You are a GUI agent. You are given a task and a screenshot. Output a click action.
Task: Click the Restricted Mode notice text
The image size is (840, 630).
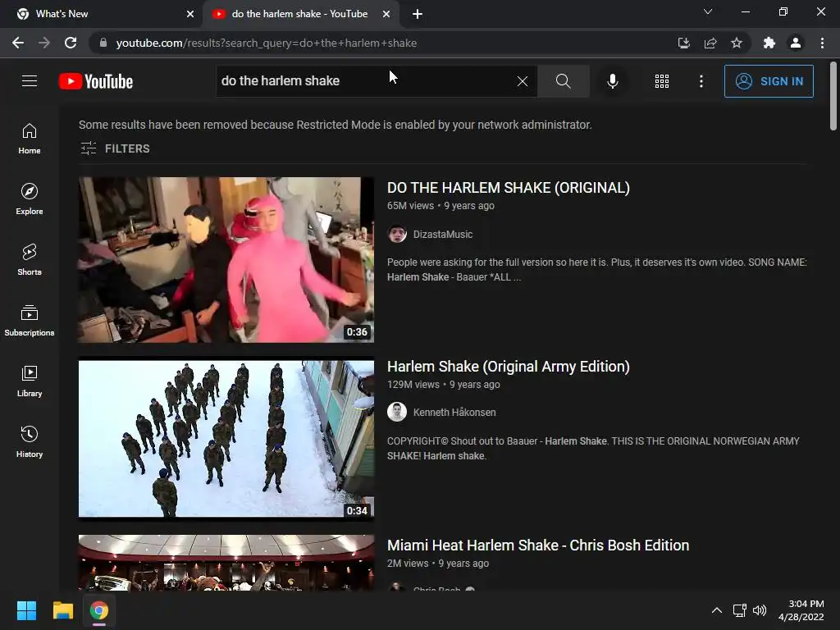(x=336, y=125)
